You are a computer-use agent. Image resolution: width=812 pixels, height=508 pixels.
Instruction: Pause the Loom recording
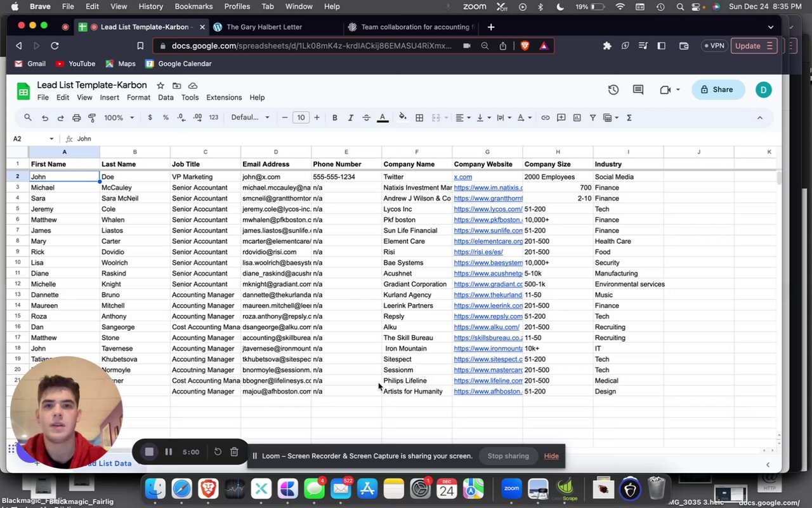point(169,452)
